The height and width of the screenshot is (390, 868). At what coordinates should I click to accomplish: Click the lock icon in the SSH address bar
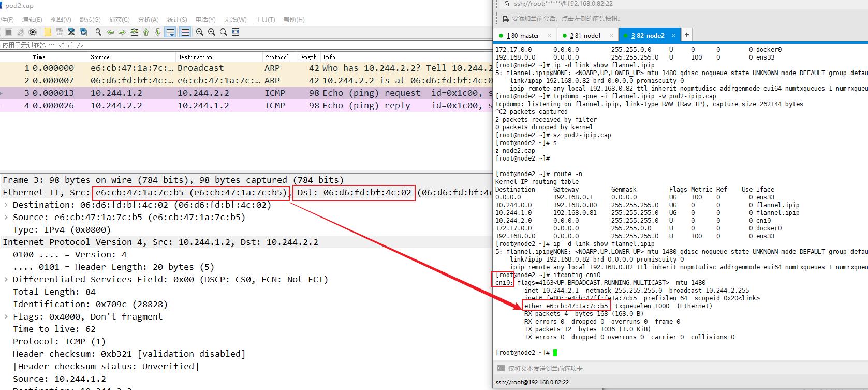pos(506,4)
